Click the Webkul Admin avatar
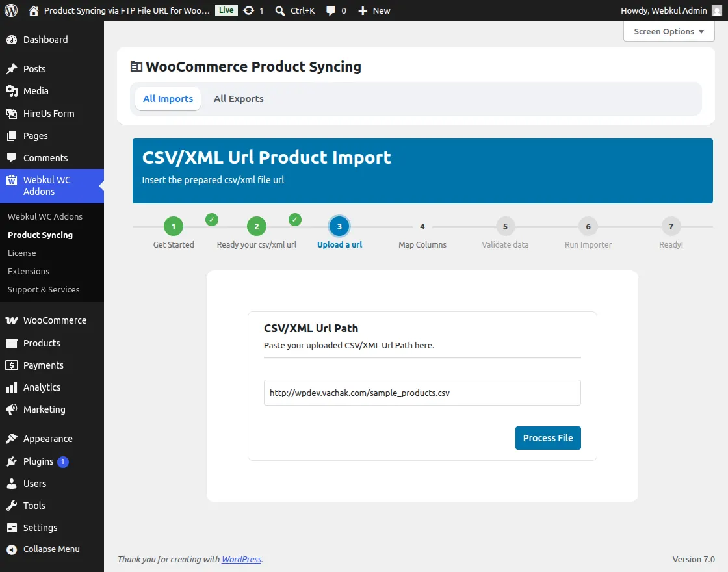Viewport: 728px width, 572px height. [x=717, y=10]
